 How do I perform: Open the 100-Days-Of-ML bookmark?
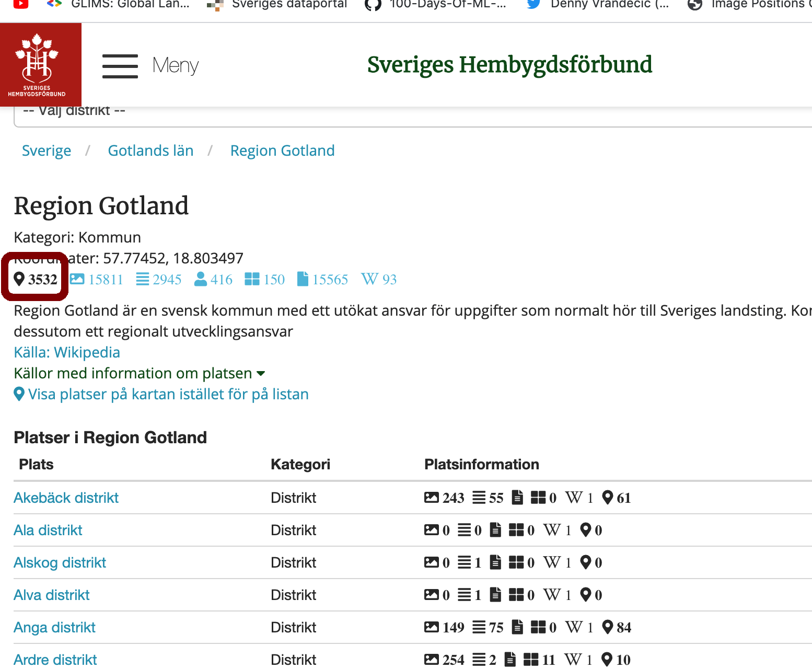pyautogui.click(x=436, y=5)
